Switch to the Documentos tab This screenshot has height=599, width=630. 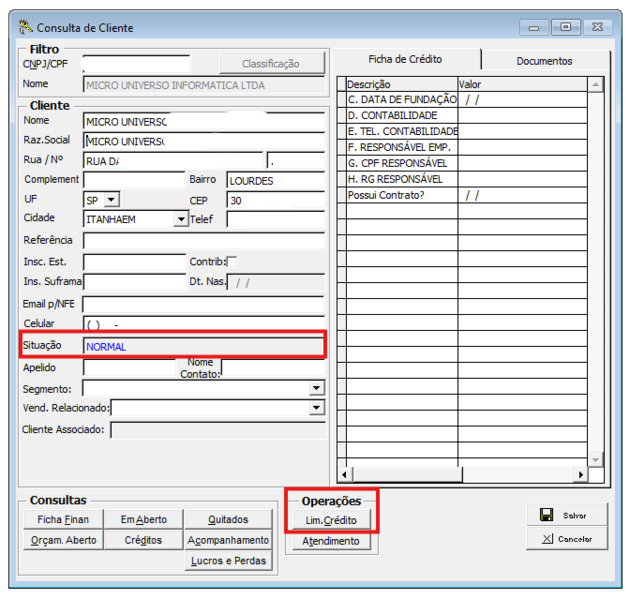pyautogui.click(x=544, y=61)
